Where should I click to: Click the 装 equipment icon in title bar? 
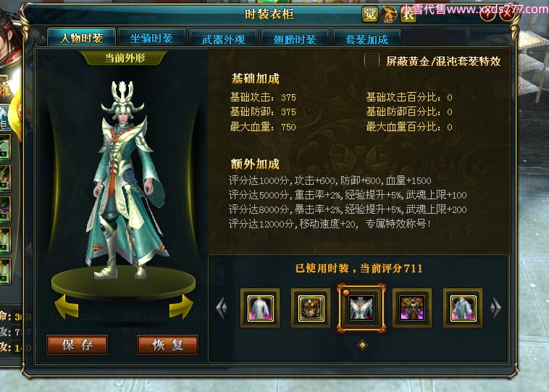point(408,14)
